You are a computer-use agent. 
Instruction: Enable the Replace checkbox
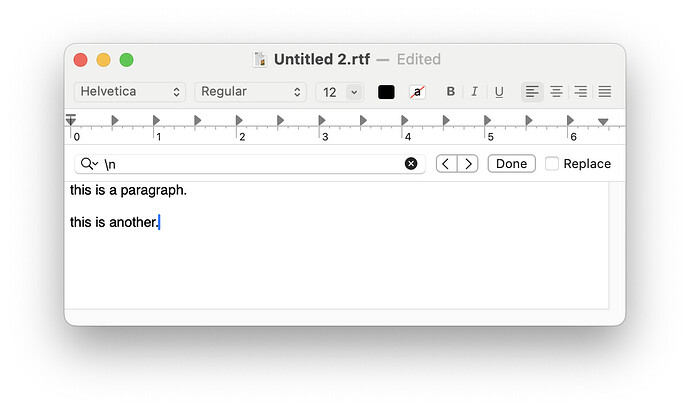pos(552,164)
